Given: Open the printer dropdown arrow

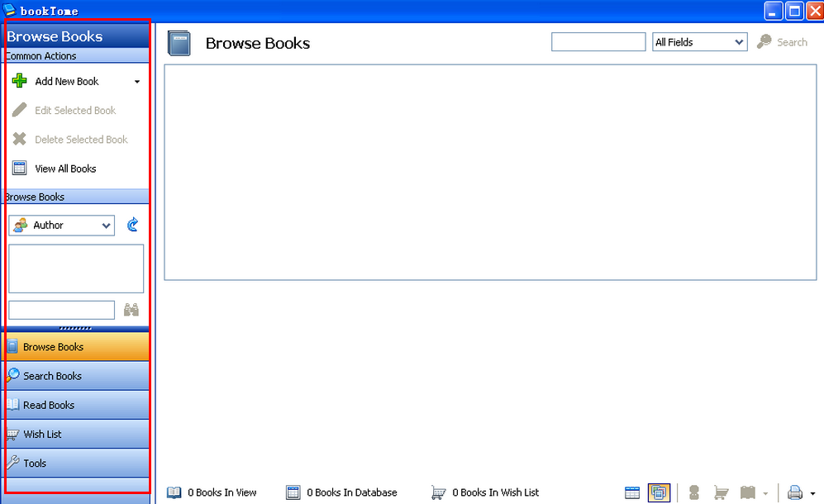Looking at the screenshot, I should pyautogui.click(x=813, y=493).
